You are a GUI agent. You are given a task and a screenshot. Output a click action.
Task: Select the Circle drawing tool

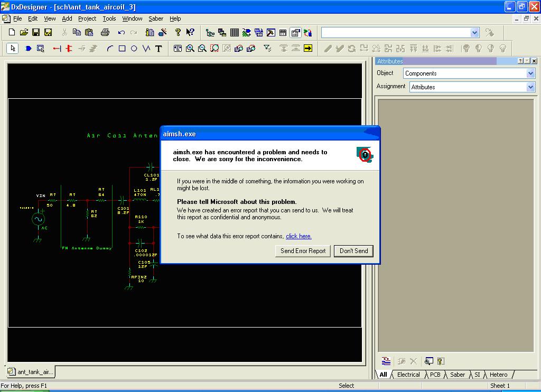[x=134, y=49]
